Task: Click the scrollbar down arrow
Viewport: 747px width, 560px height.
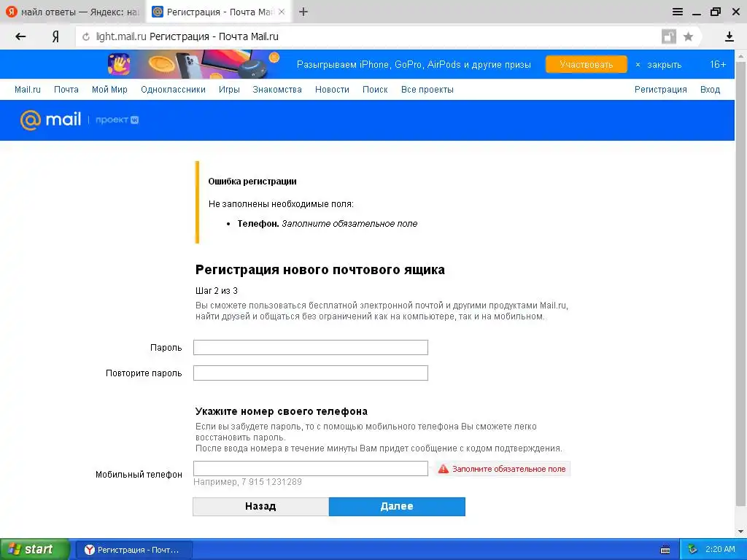Action: click(740, 532)
